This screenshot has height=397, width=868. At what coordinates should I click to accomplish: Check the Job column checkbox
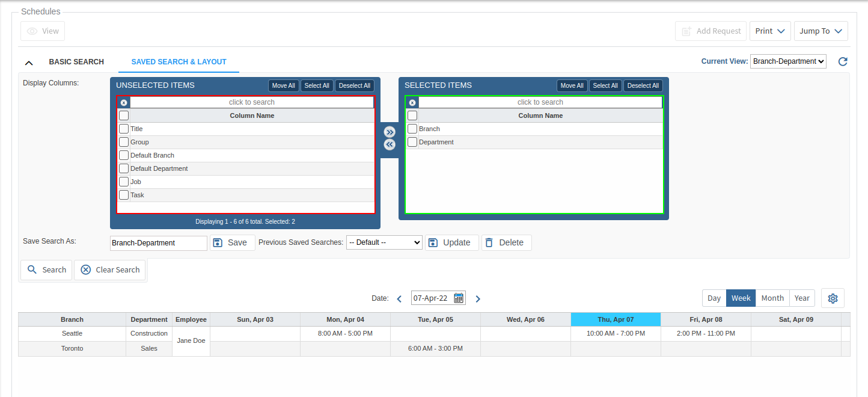124,182
